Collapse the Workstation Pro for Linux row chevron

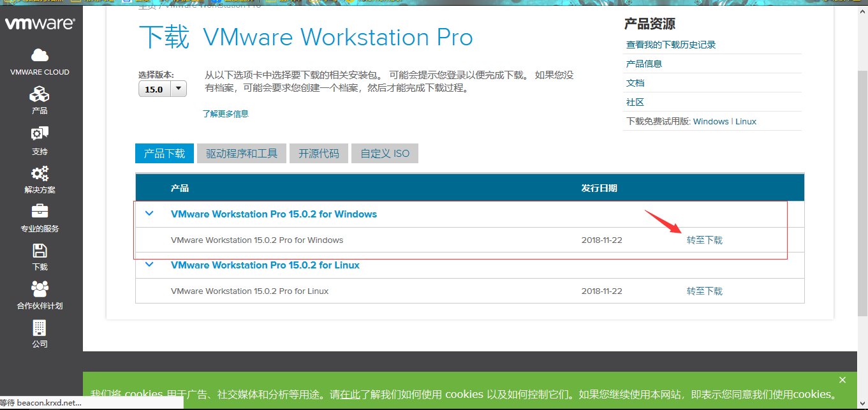(x=149, y=265)
